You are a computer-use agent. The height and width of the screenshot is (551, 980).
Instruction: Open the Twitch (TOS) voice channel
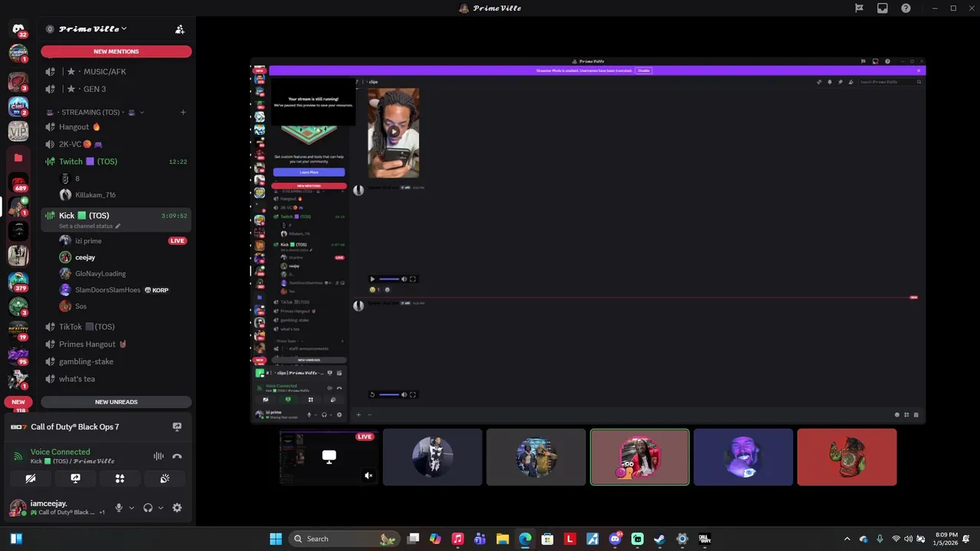pos(116,161)
